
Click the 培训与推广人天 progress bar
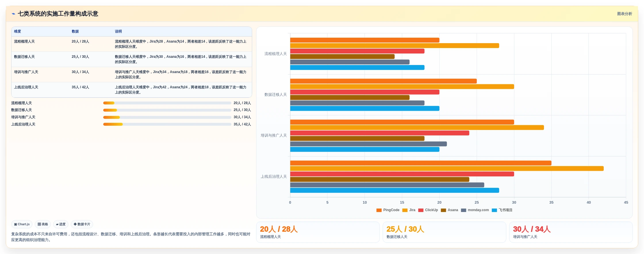pos(167,117)
